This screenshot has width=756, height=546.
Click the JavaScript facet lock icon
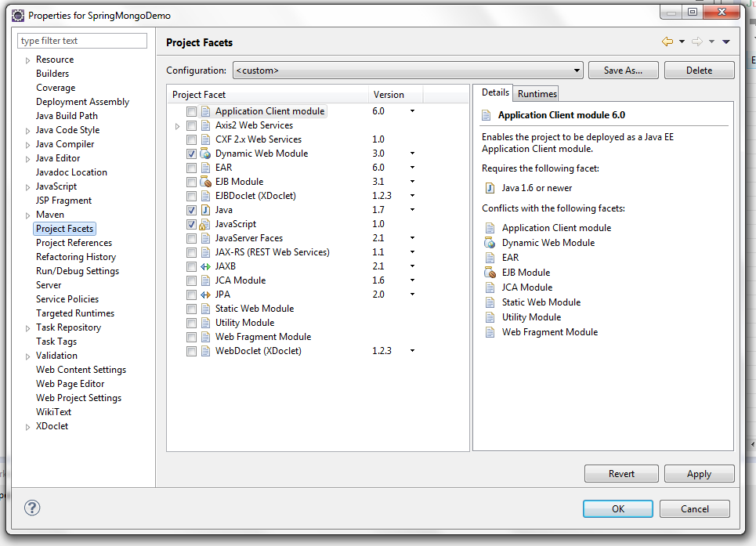pos(204,224)
